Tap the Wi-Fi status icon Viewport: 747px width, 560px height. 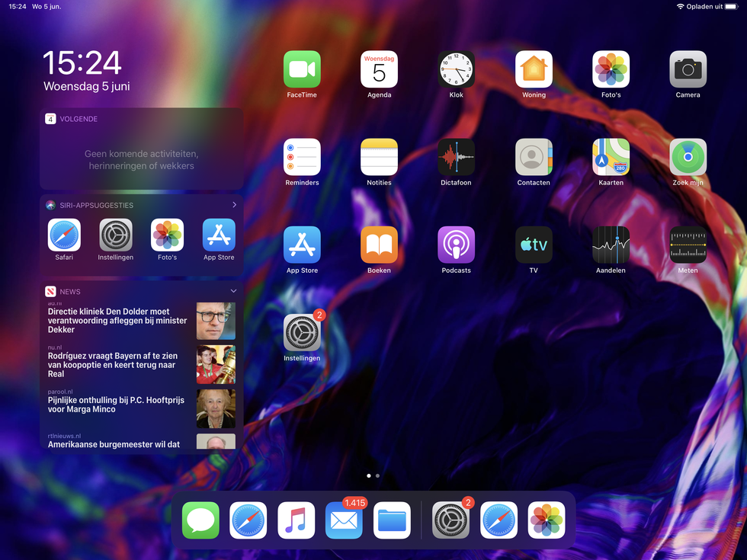click(680, 7)
